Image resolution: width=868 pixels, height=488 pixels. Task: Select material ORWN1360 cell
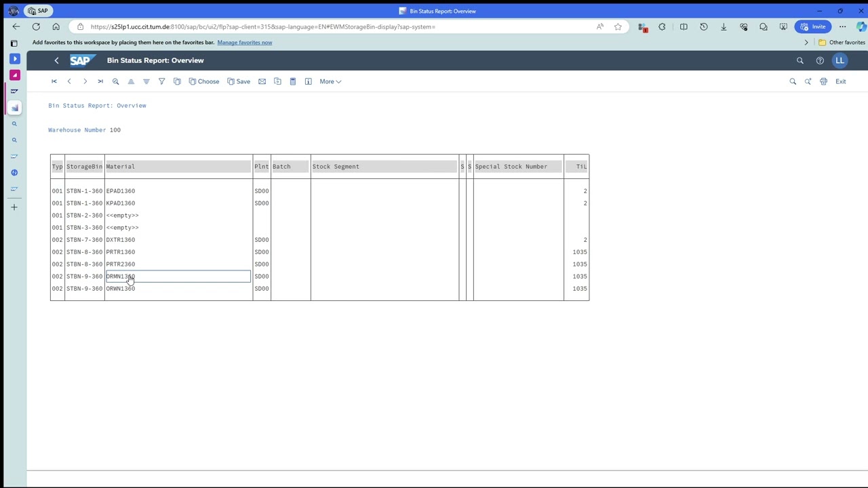pos(178,289)
